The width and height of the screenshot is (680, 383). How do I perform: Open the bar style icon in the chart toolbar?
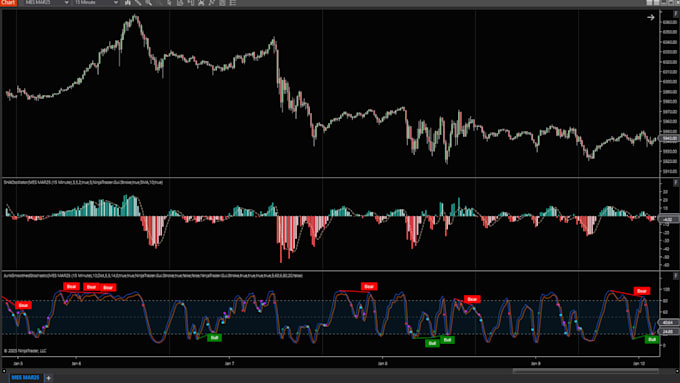128,3
